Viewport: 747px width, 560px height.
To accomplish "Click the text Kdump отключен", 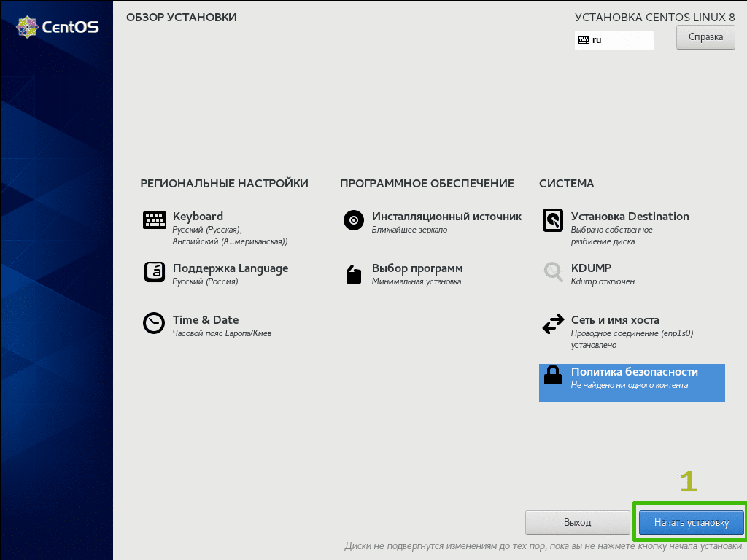I will (x=603, y=281).
